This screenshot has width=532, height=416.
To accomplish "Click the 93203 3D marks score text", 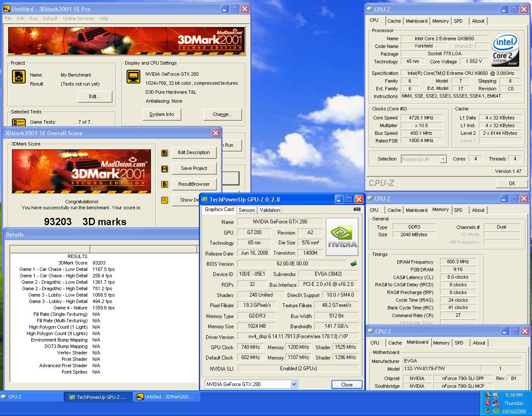I will pos(86,222).
